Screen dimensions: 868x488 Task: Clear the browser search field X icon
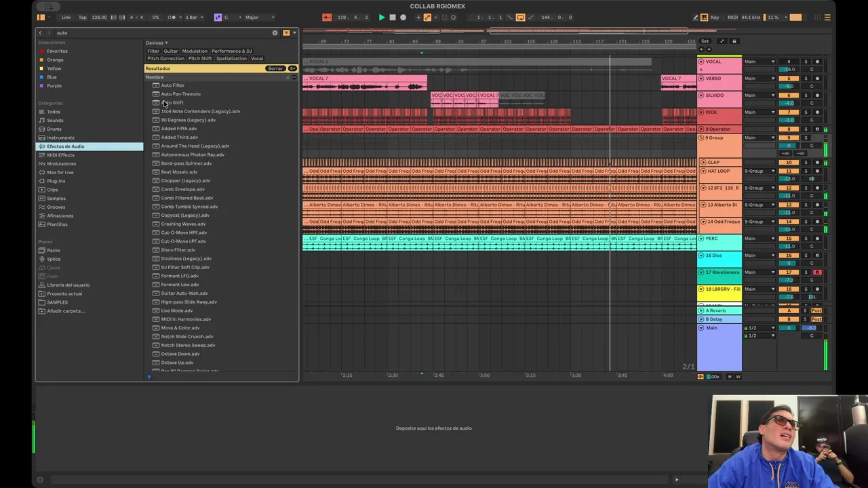click(275, 33)
